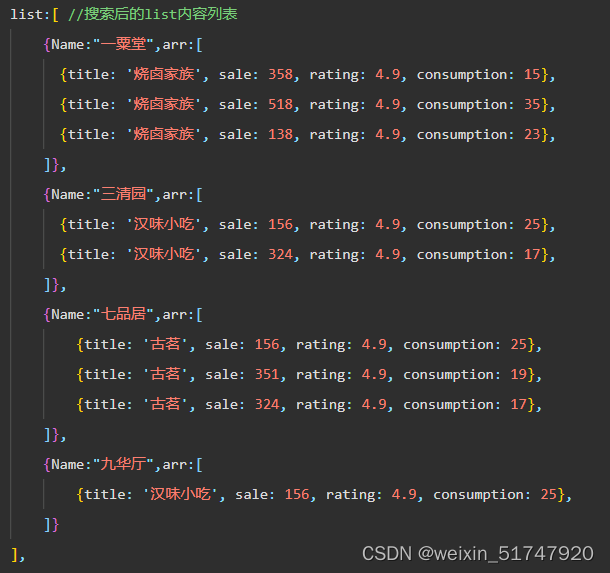
Task: Click the 'title' key in the sale 138 row
Action: click(x=88, y=134)
